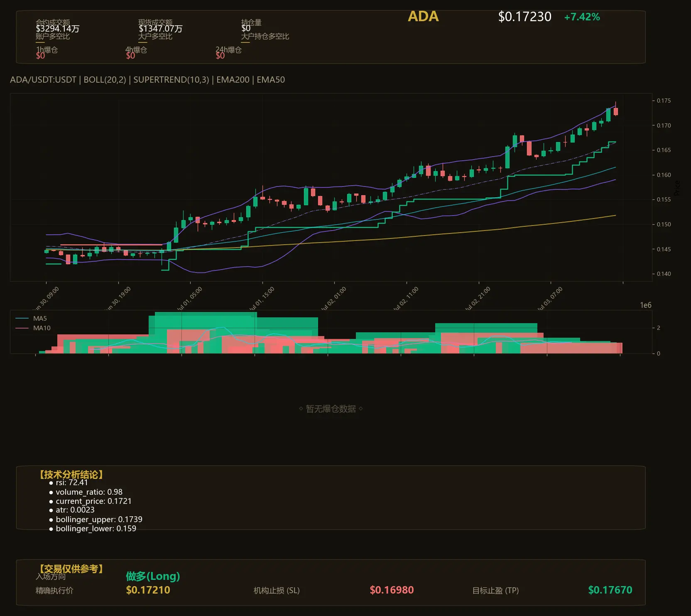Click the $0.17210 entry price
The height and width of the screenshot is (616, 691).
[148, 590]
